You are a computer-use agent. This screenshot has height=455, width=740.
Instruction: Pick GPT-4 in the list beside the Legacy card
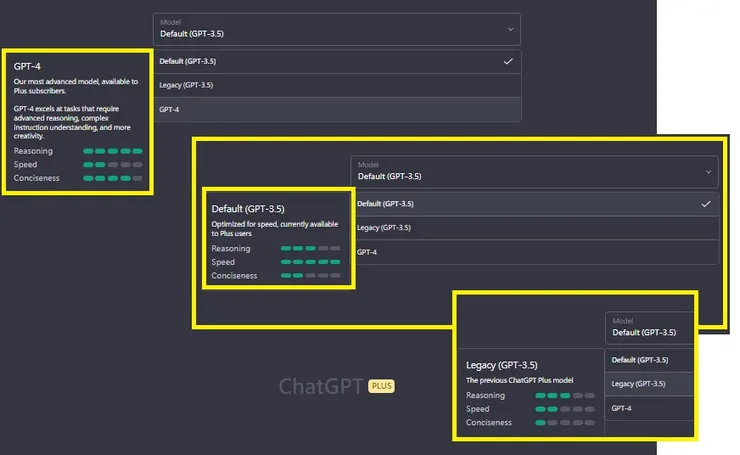(x=649, y=408)
